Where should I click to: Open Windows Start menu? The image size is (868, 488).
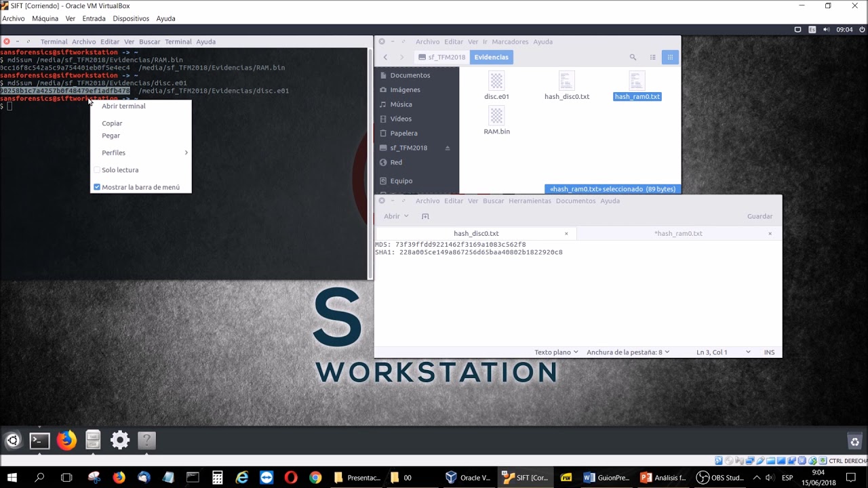pyautogui.click(x=12, y=478)
